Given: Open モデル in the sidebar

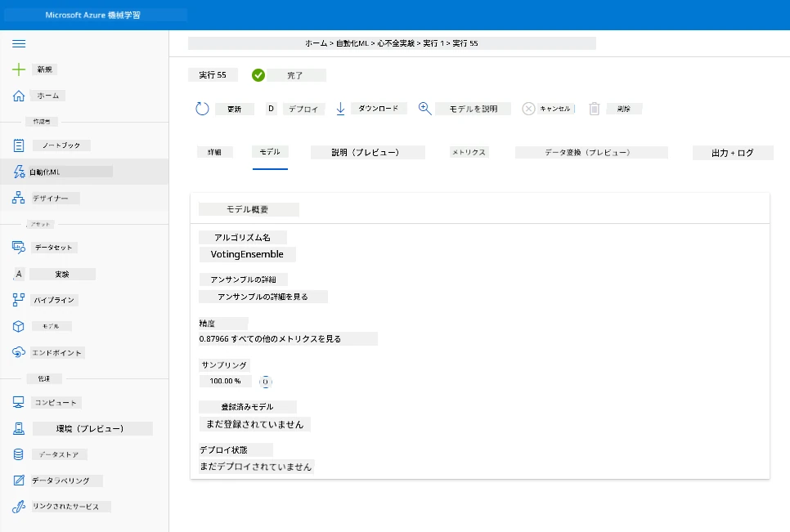Looking at the screenshot, I should pos(51,326).
